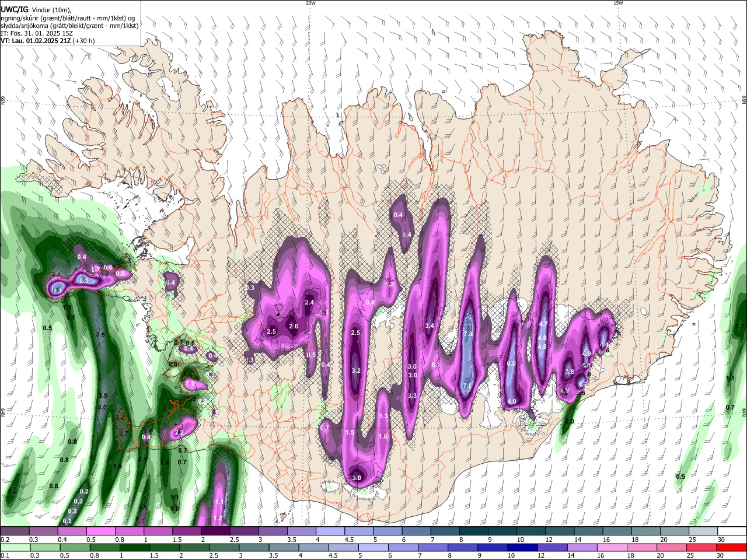This screenshot has width=747, height=560.
Task: Click the 3.9 rain value off west coast
Action: pyautogui.click(x=103, y=395)
